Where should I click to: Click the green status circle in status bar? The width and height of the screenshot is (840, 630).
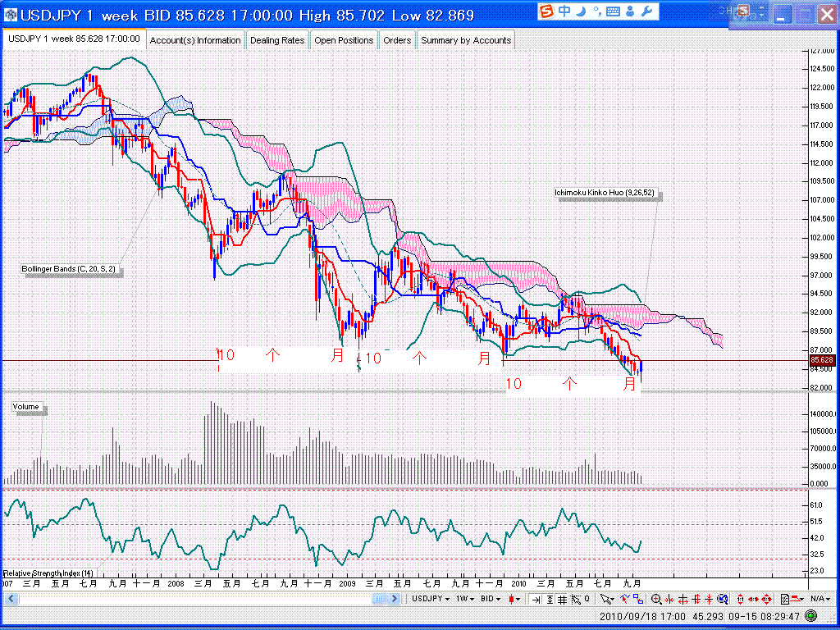click(811, 615)
